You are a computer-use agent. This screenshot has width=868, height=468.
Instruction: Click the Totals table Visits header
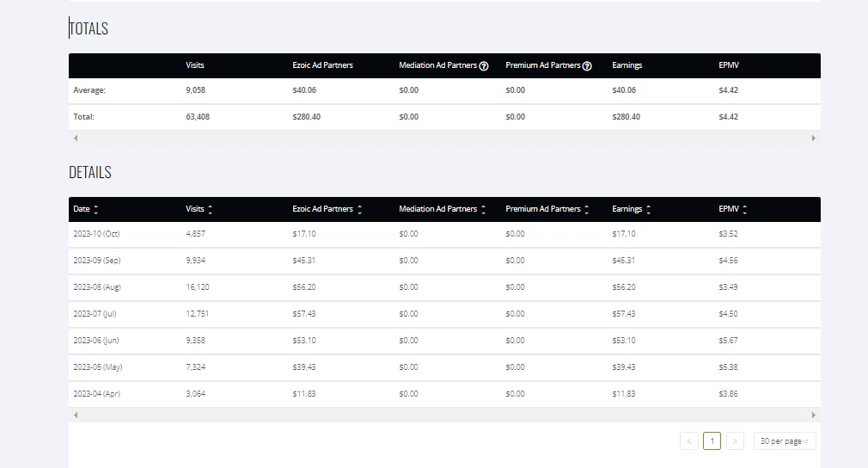pos(195,65)
